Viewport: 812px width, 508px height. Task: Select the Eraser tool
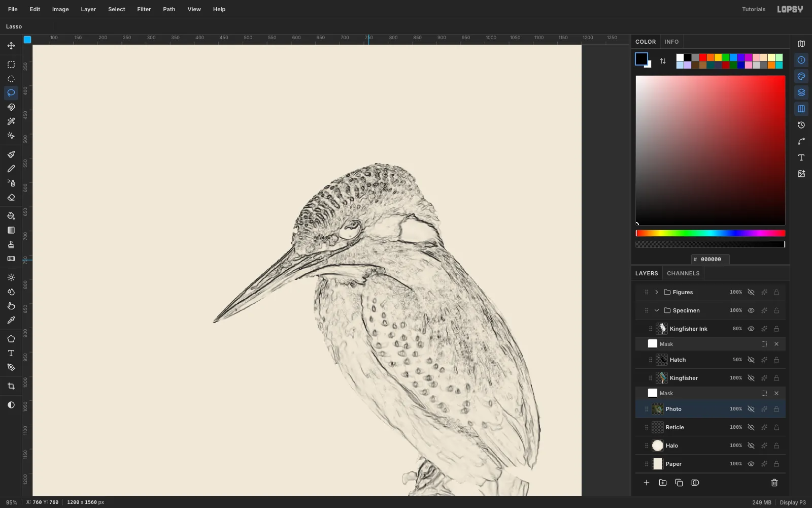tap(11, 197)
